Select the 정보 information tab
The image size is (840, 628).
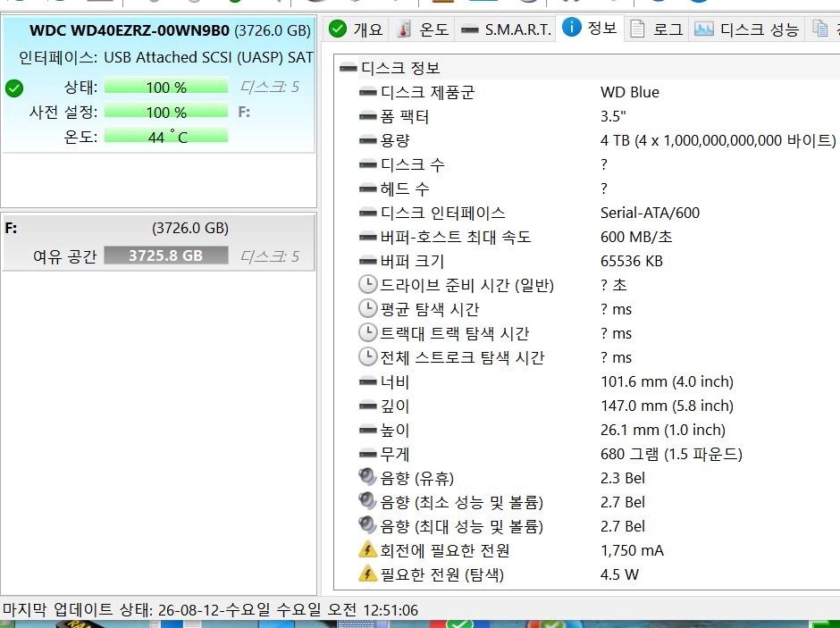[589, 28]
